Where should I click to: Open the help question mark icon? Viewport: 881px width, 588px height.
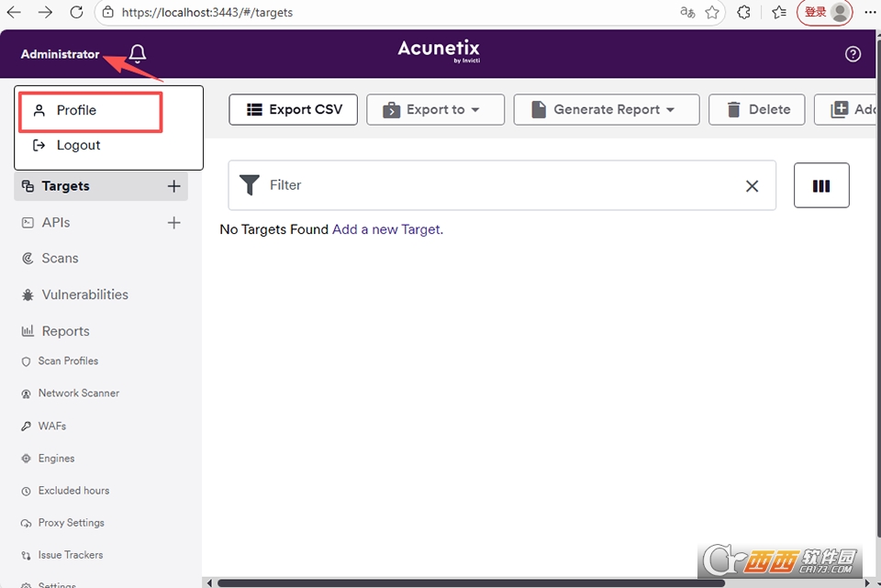tap(853, 54)
